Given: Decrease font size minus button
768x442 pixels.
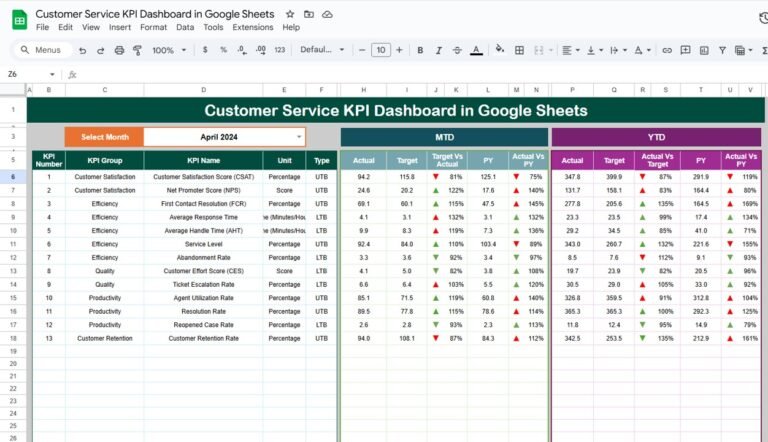Looking at the screenshot, I should coord(362,50).
